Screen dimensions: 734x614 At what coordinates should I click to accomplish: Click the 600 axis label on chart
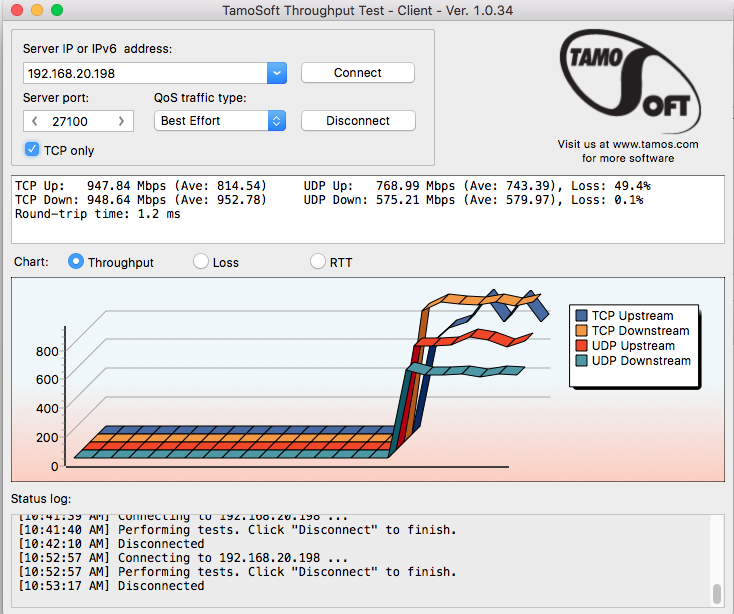(x=47, y=380)
